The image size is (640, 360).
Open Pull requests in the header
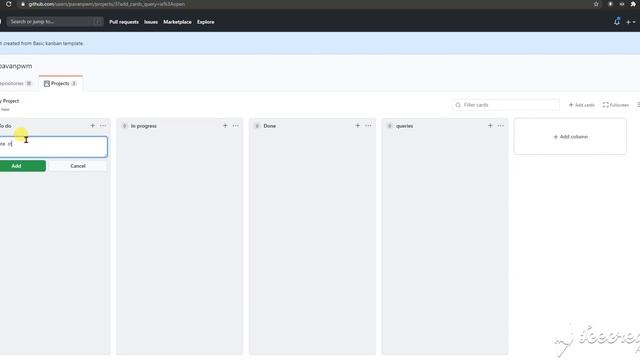tap(124, 22)
